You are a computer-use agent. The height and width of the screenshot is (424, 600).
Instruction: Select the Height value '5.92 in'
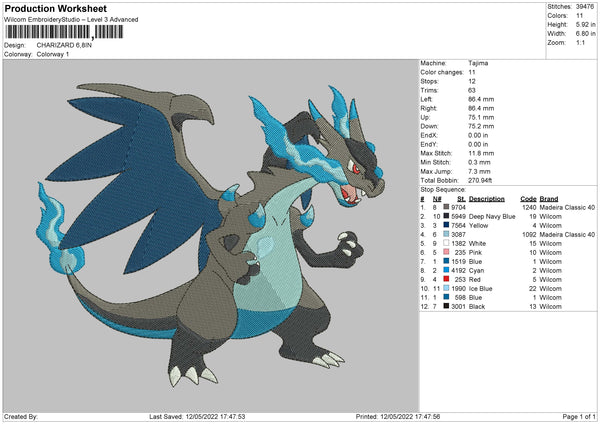(x=585, y=24)
